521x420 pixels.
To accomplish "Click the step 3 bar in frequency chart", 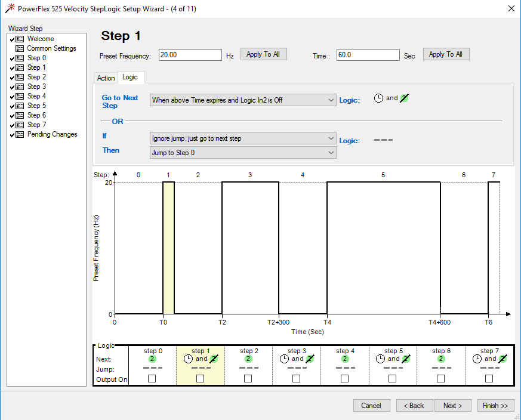I will click(250, 248).
